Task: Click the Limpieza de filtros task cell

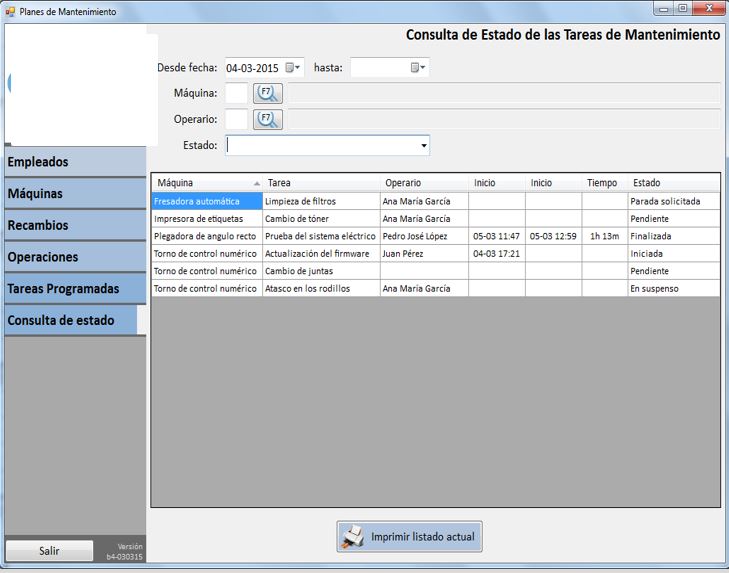Action: coord(321,201)
